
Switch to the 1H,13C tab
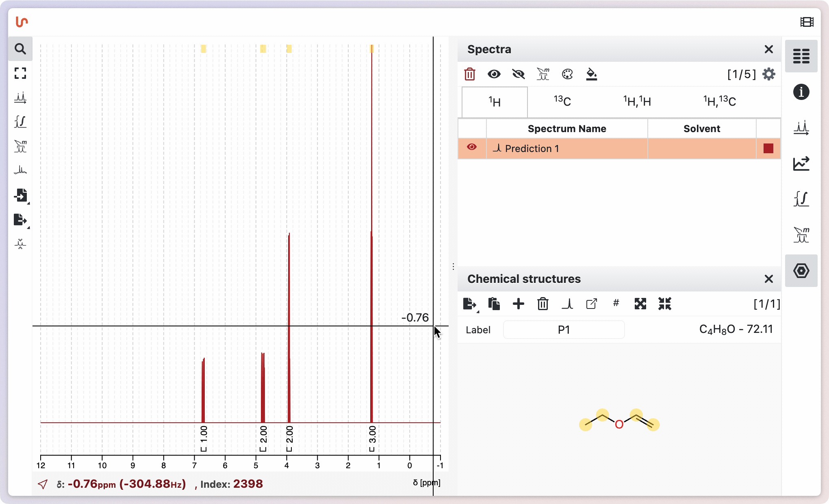719,101
